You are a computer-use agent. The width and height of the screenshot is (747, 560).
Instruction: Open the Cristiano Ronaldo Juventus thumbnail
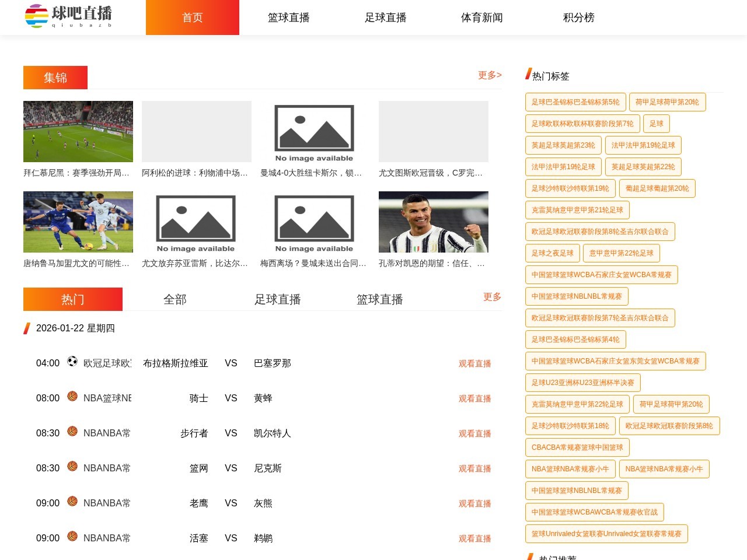pos(433,222)
